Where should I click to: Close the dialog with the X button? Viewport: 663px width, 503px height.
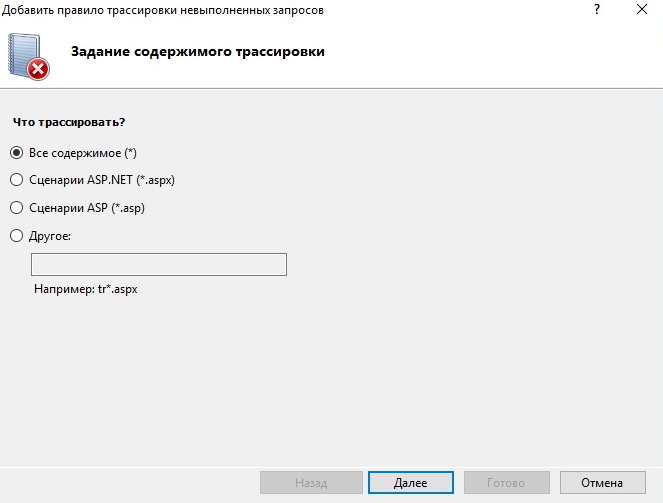pos(642,9)
